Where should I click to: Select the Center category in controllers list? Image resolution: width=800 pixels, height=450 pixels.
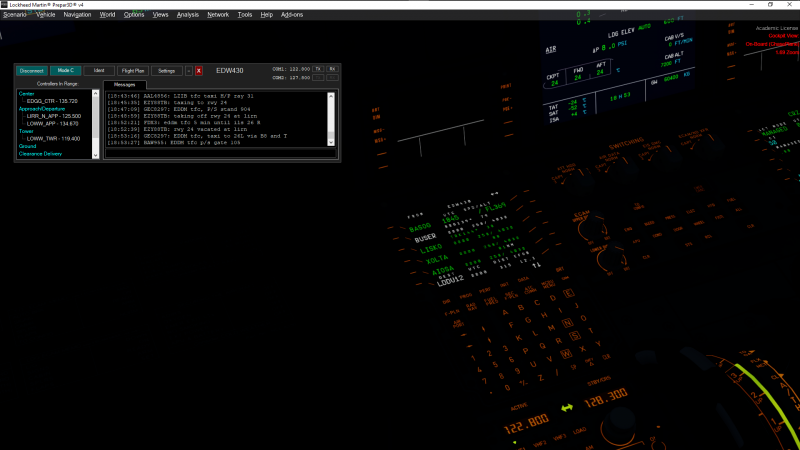point(27,94)
